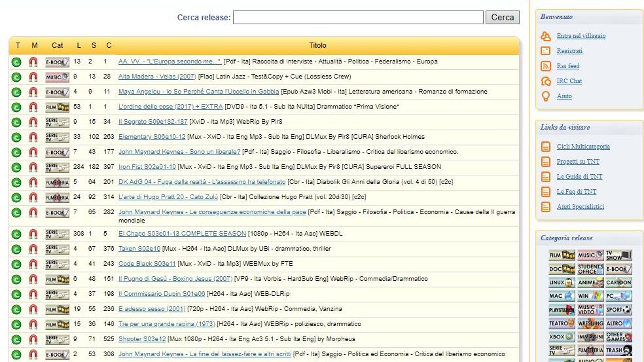Open the ALTRO category icon

click(618, 323)
